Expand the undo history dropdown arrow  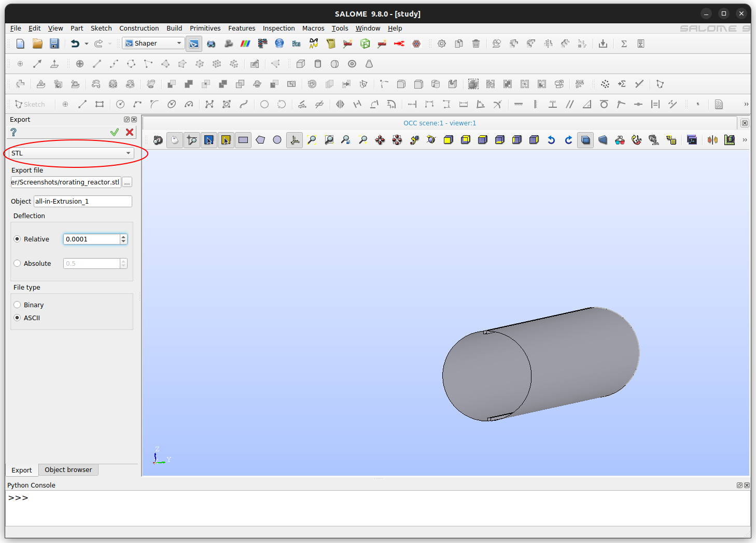(87, 44)
